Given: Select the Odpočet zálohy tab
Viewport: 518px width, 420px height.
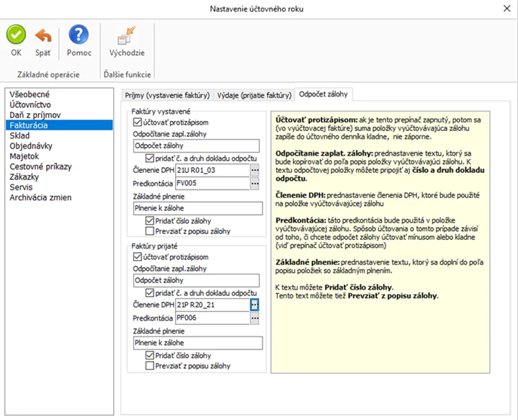Looking at the screenshot, I should [x=323, y=94].
